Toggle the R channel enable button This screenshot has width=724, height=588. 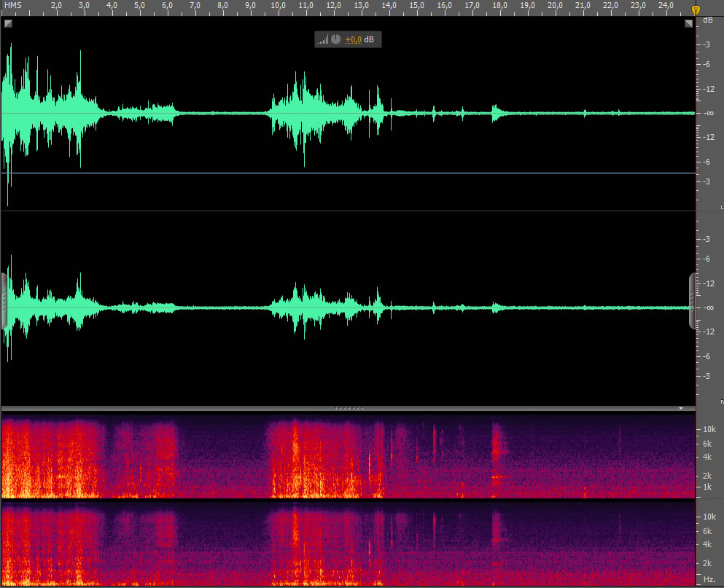[x=722, y=402]
